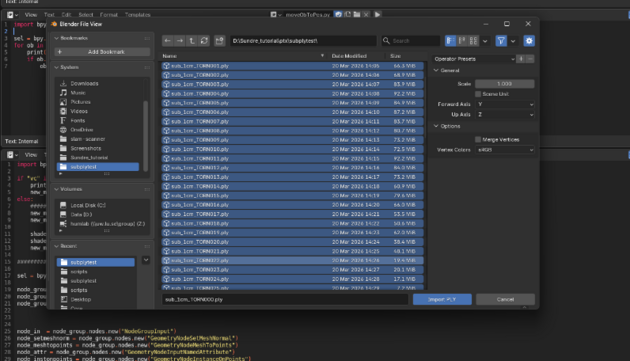Run script with play icon in text editor
630x361 pixels.
(x=377, y=14)
